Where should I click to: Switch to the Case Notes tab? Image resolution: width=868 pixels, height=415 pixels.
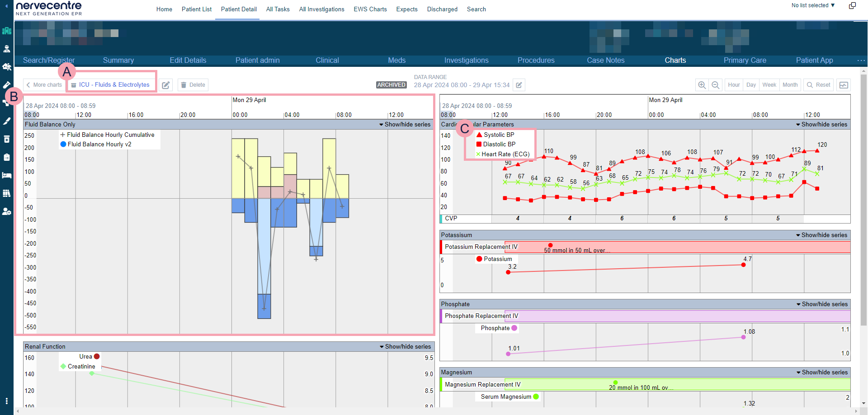tap(605, 60)
